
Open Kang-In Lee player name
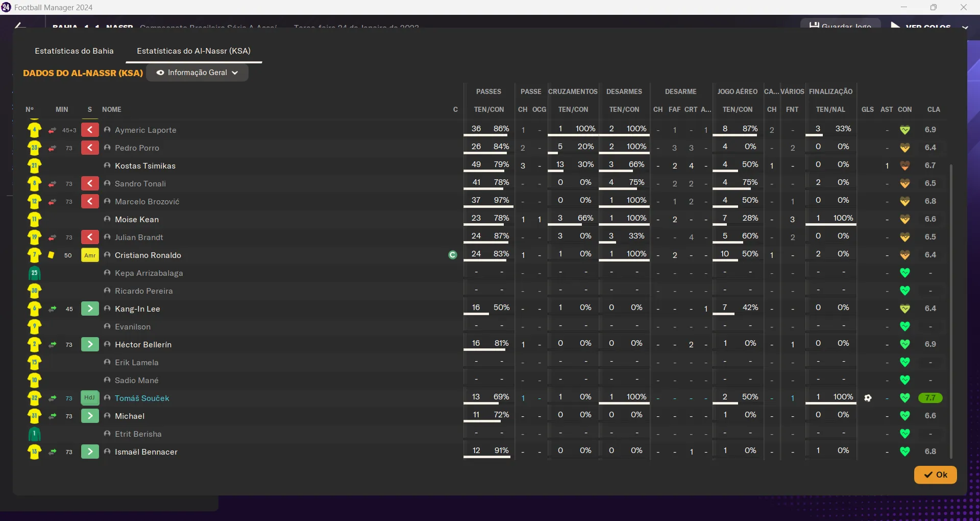pos(137,309)
